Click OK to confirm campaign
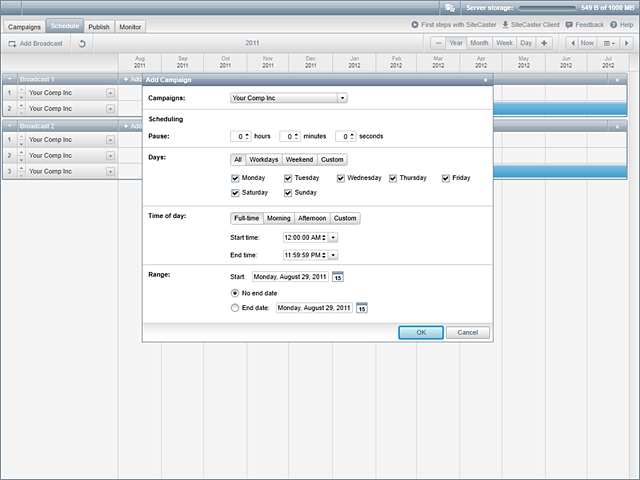This screenshot has height=480, width=640. coord(421,332)
